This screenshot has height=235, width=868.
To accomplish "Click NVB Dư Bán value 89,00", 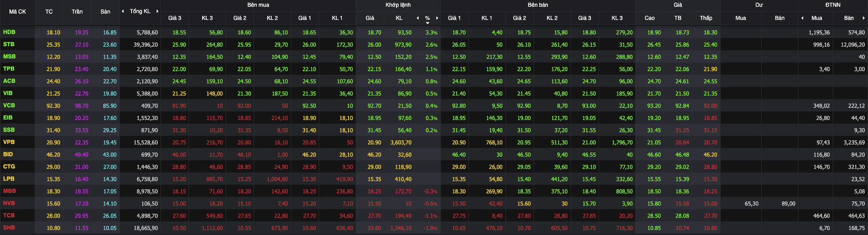I will pos(788,204).
